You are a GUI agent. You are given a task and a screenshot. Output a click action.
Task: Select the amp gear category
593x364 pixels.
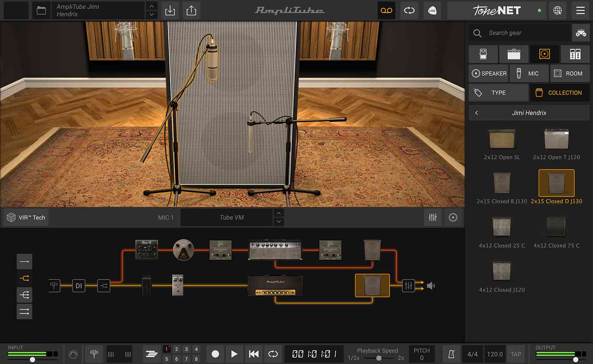[x=514, y=54]
